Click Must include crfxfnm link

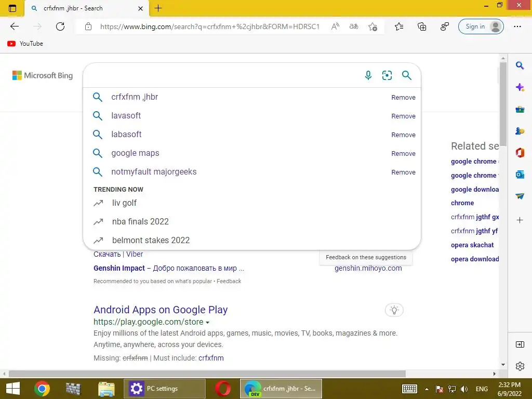point(211,358)
